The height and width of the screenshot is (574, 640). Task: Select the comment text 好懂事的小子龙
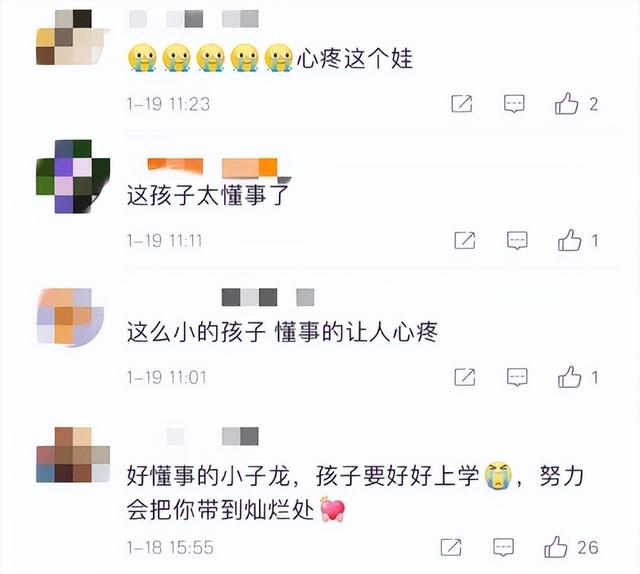coord(208,476)
